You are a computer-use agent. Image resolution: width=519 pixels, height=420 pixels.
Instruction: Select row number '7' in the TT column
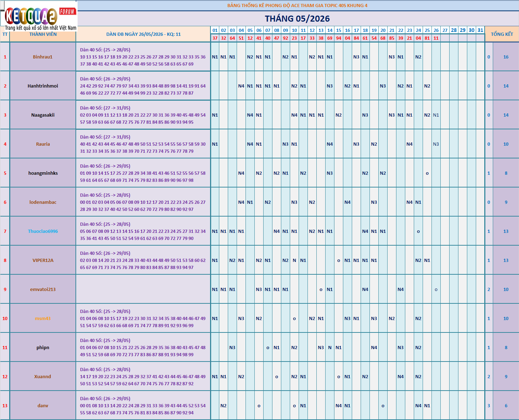click(x=5, y=231)
